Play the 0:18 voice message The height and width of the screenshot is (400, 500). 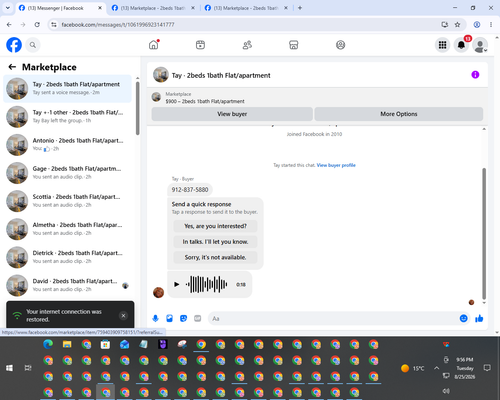[x=177, y=284]
